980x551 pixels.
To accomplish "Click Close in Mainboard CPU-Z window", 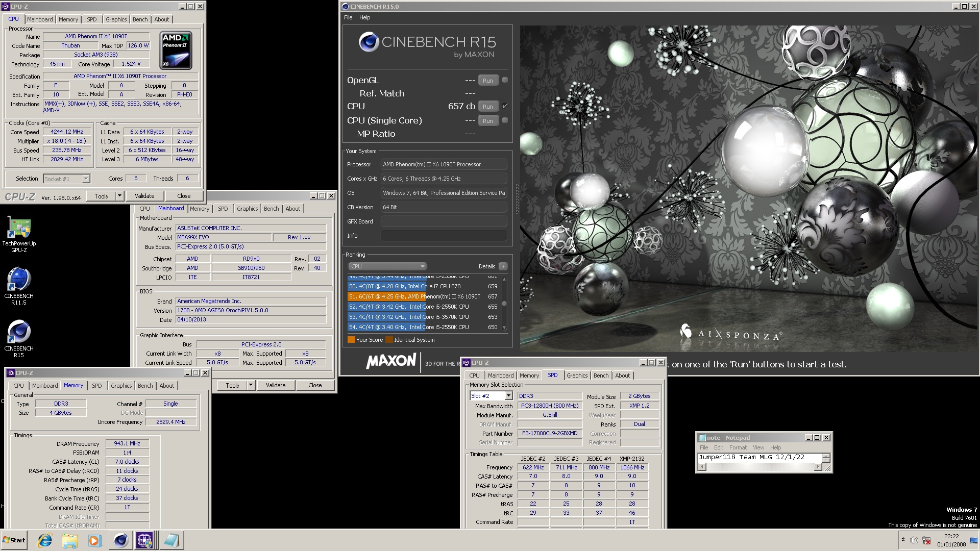I will tap(315, 385).
